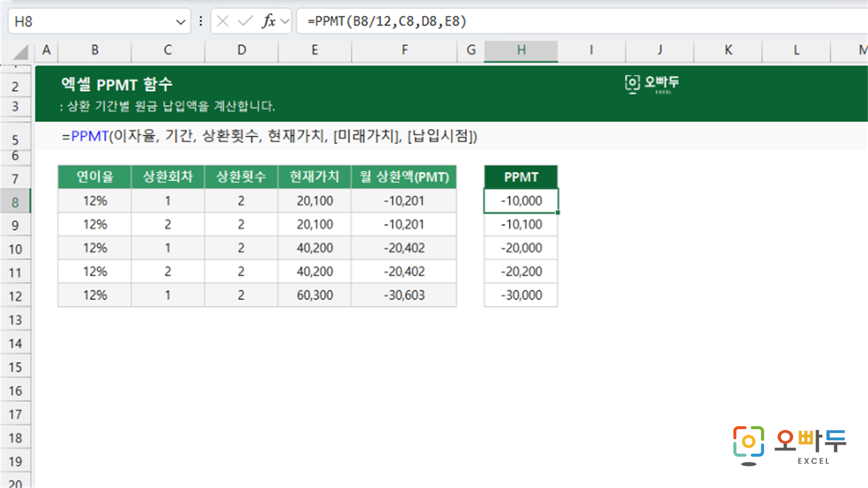Expand the dropdown next to fx

[285, 21]
